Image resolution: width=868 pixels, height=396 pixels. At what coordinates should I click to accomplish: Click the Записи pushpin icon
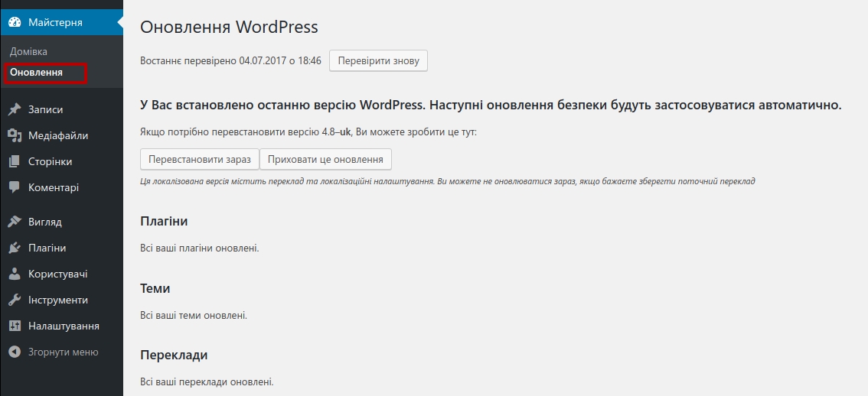pyautogui.click(x=15, y=109)
